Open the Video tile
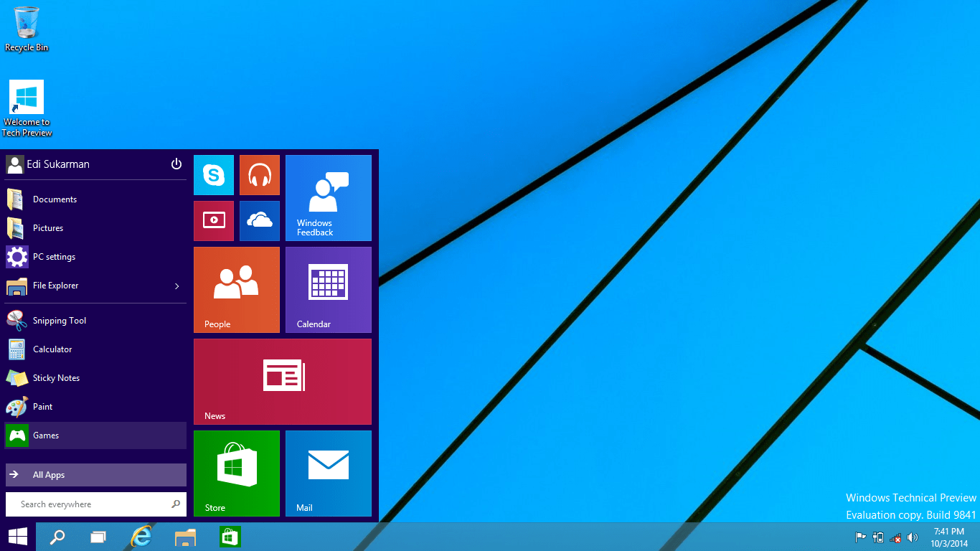980x551 pixels. pos(214,221)
